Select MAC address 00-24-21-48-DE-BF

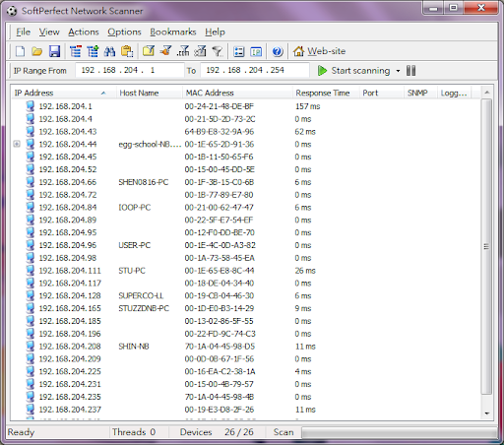coord(220,106)
